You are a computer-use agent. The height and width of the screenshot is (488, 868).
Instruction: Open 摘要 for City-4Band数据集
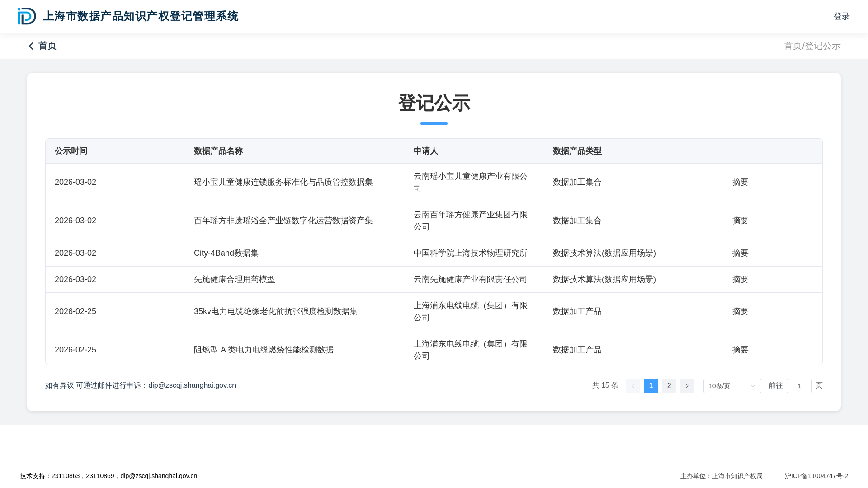pyautogui.click(x=740, y=253)
